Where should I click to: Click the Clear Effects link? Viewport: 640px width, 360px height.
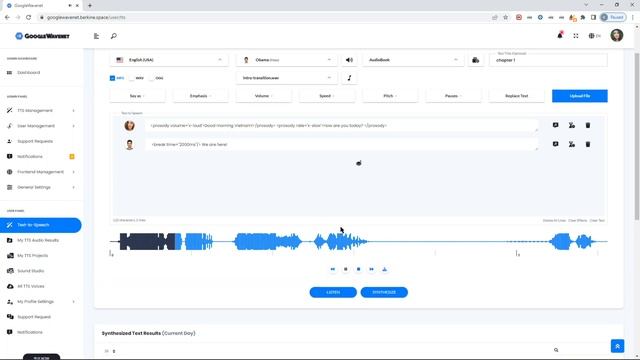coord(578,220)
